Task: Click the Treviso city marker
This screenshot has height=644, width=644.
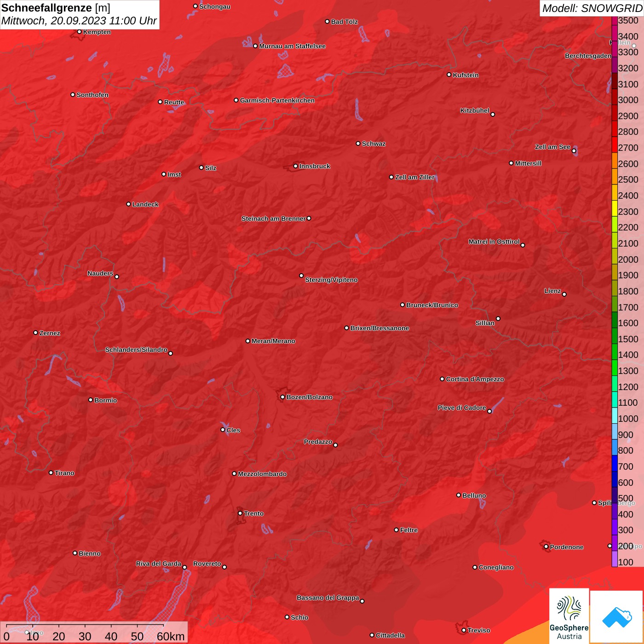Action: click(464, 630)
